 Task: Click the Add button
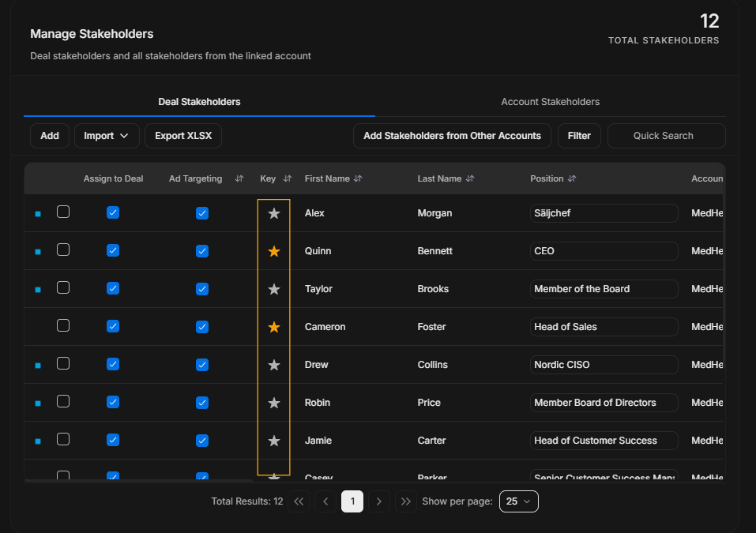50,136
